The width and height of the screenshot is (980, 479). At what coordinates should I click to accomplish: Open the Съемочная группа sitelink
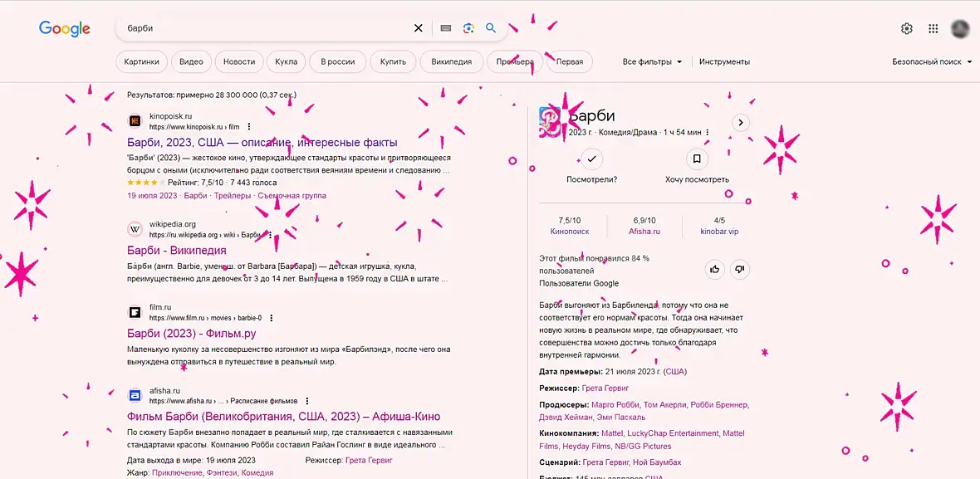pos(292,195)
